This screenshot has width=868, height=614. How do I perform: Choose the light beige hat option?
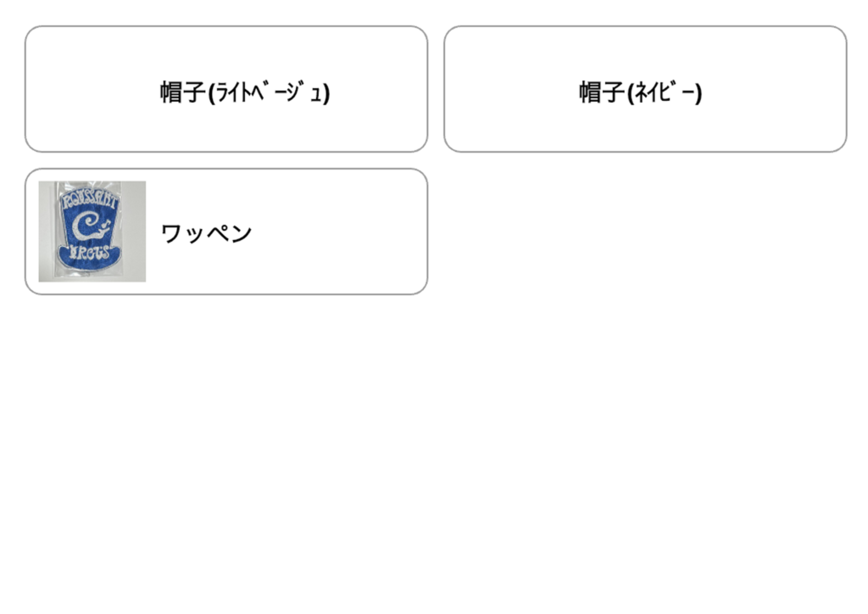point(225,89)
